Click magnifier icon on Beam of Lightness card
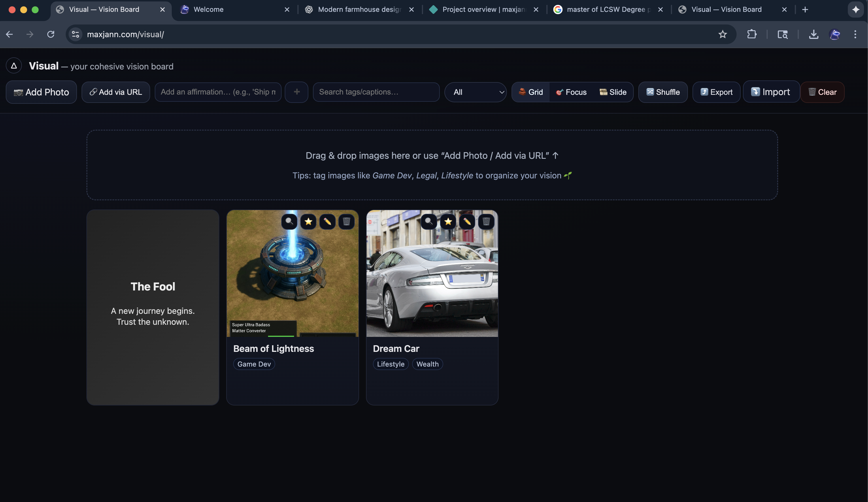 [289, 222]
